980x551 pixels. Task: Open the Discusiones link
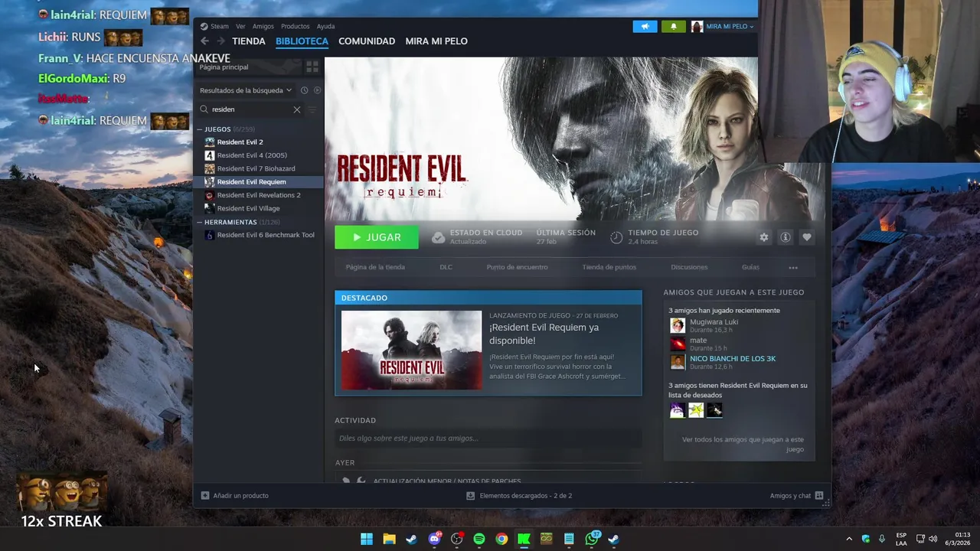[x=689, y=267]
